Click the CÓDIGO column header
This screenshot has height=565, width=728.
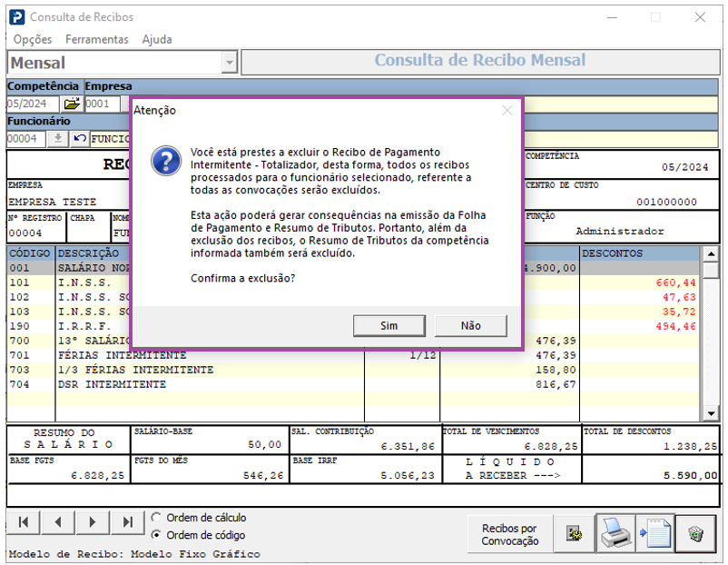coord(30,253)
